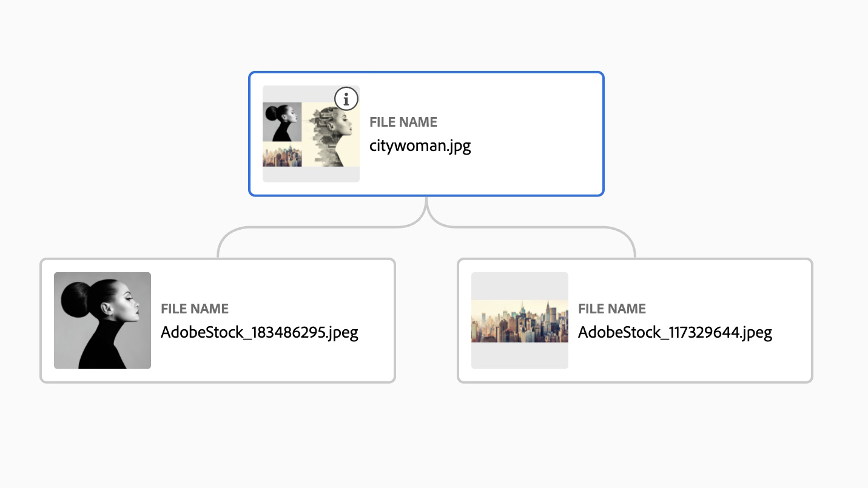The height and width of the screenshot is (488, 868).
Task: Open the info icon on citywoman thumbnail
Action: coord(346,99)
